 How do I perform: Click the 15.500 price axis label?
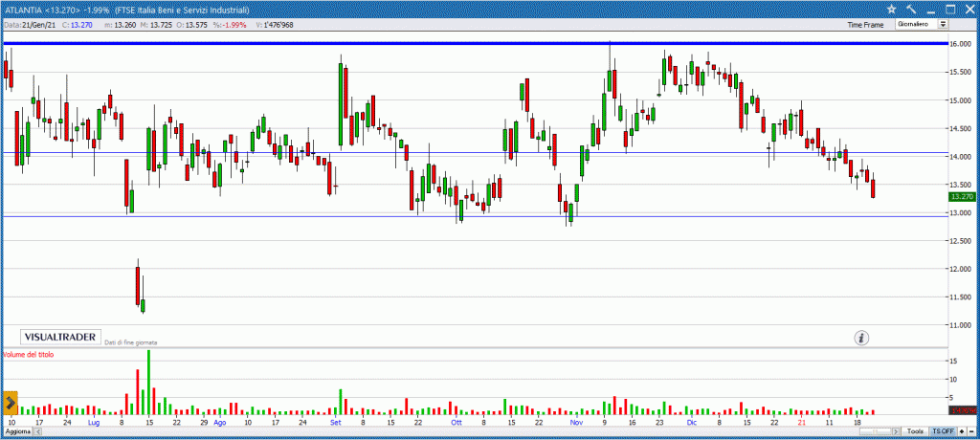(x=960, y=73)
